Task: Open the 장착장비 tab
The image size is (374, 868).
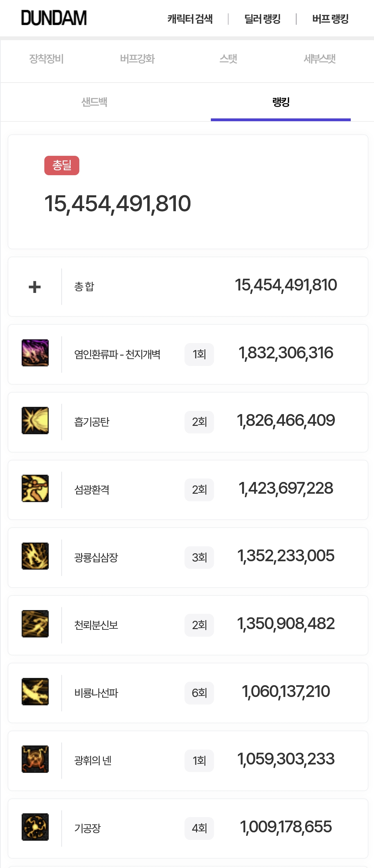Action: tap(46, 59)
